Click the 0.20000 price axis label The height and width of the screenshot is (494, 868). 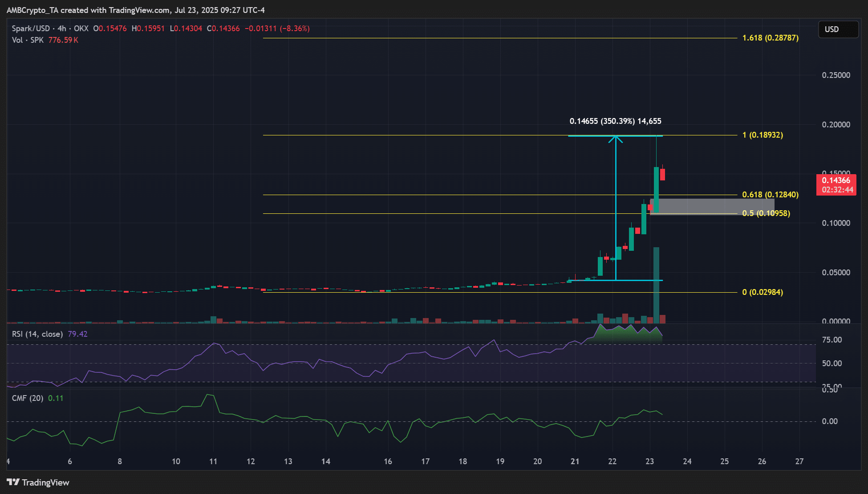pos(836,125)
